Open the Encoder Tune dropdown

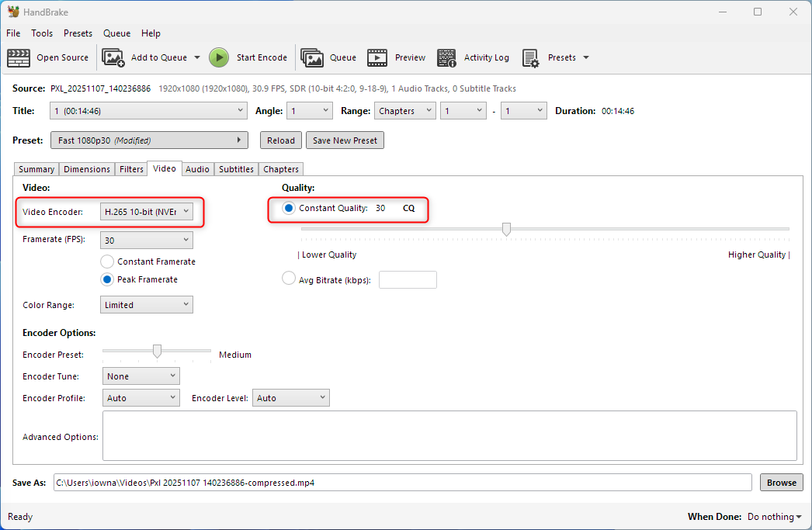[141, 376]
